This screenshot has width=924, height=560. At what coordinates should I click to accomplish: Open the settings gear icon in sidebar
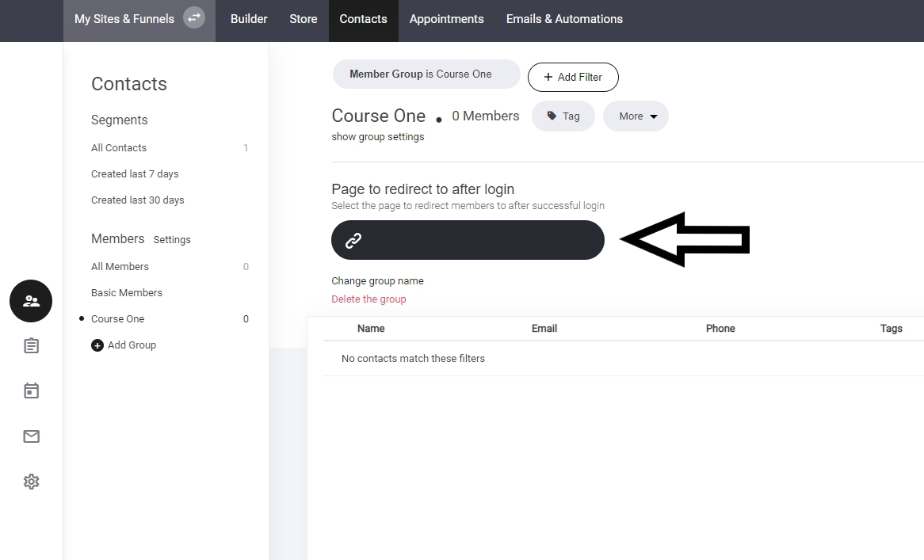point(31,482)
